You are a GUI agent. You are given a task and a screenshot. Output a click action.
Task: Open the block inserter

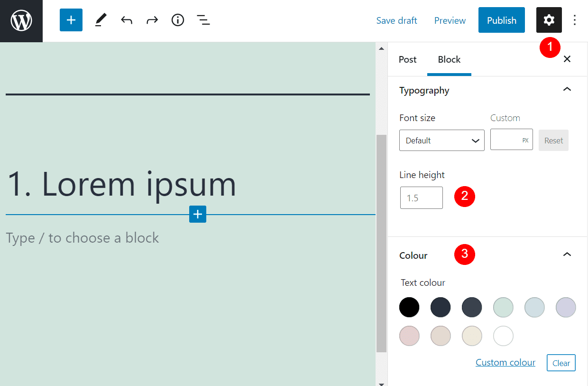pyautogui.click(x=71, y=20)
